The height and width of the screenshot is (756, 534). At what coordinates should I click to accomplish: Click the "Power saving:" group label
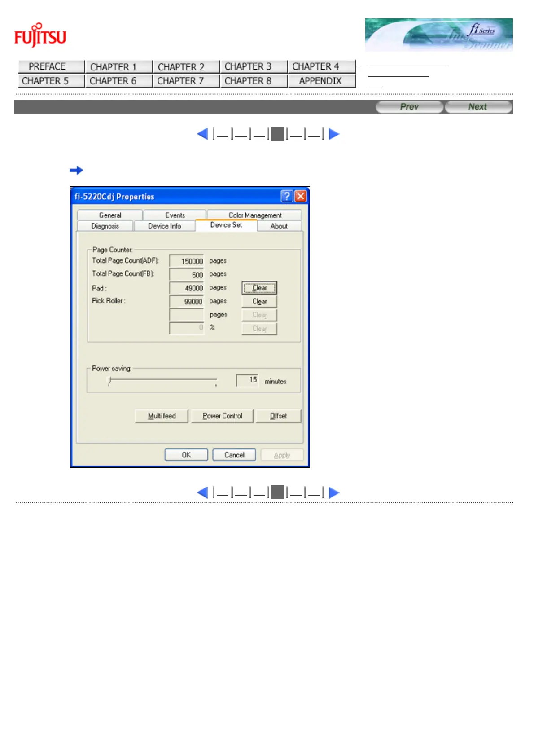[x=112, y=368]
